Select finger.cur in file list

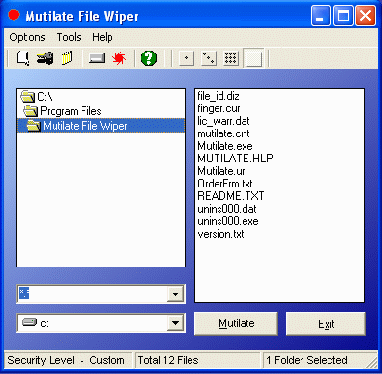point(219,109)
